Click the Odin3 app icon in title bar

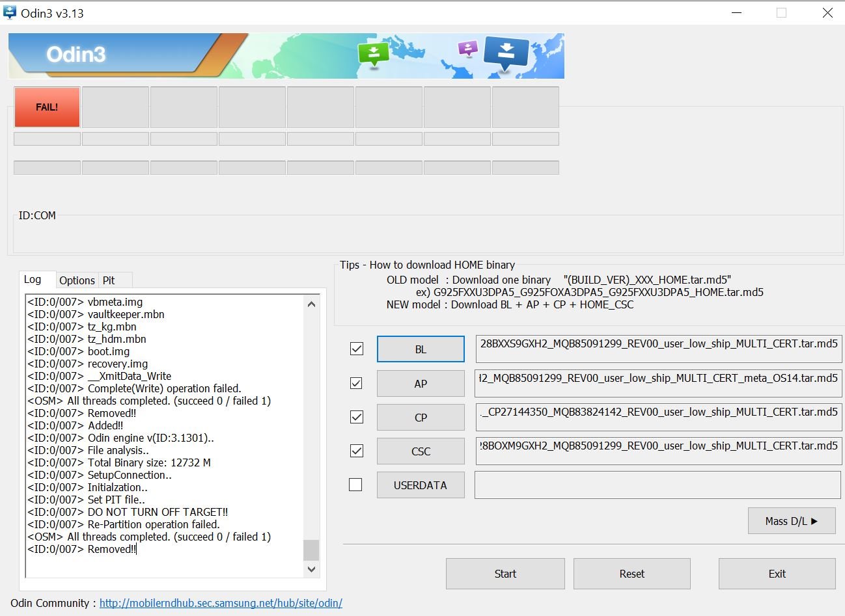[10, 13]
